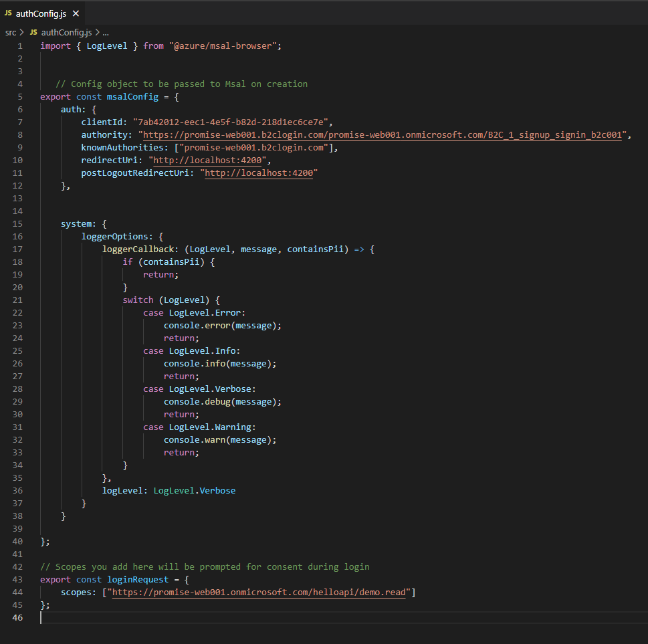This screenshot has width=648, height=644.
Task: Click the msalConfig constant name on line 5
Action: click(x=132, y=96)
